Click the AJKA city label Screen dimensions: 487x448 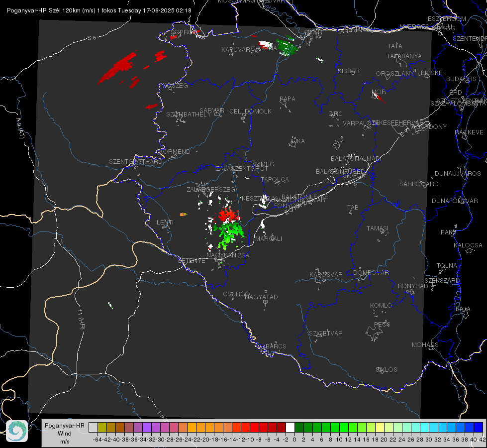click(297, 141)
